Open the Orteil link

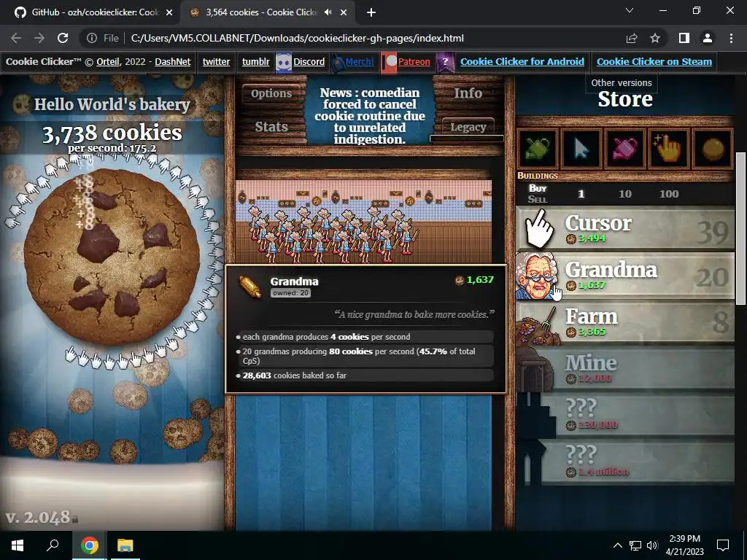coord(108,62)
